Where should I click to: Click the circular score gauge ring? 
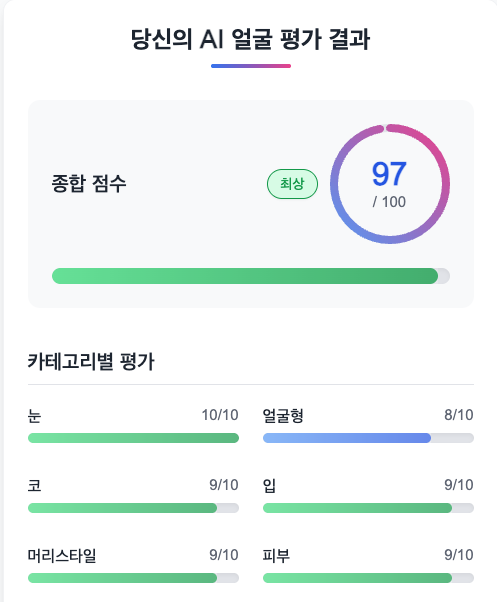(x=390, y=184)
